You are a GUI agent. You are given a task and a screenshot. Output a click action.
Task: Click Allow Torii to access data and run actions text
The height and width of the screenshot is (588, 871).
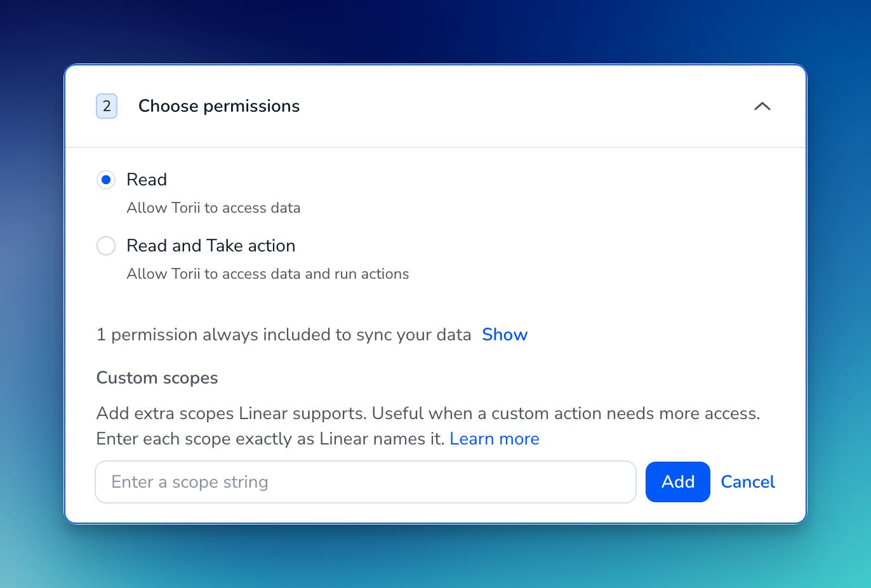[x=268, y=274]
